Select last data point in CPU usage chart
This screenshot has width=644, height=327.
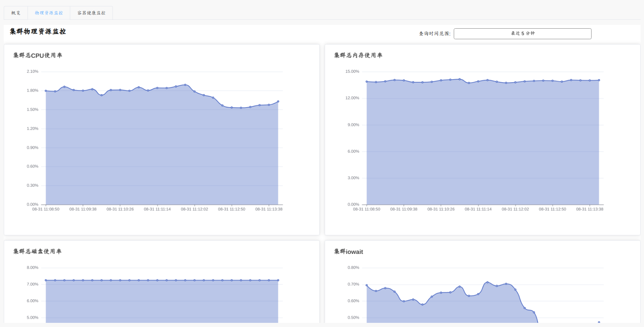(x=278, y=101)
